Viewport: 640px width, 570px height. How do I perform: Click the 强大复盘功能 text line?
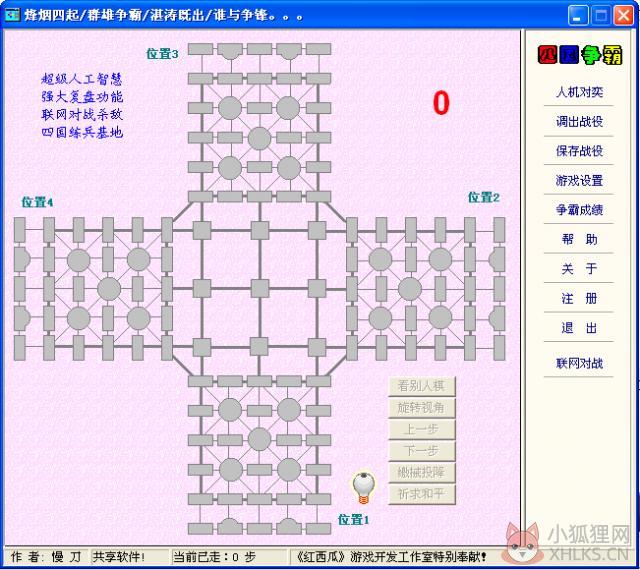click(82, 97)
